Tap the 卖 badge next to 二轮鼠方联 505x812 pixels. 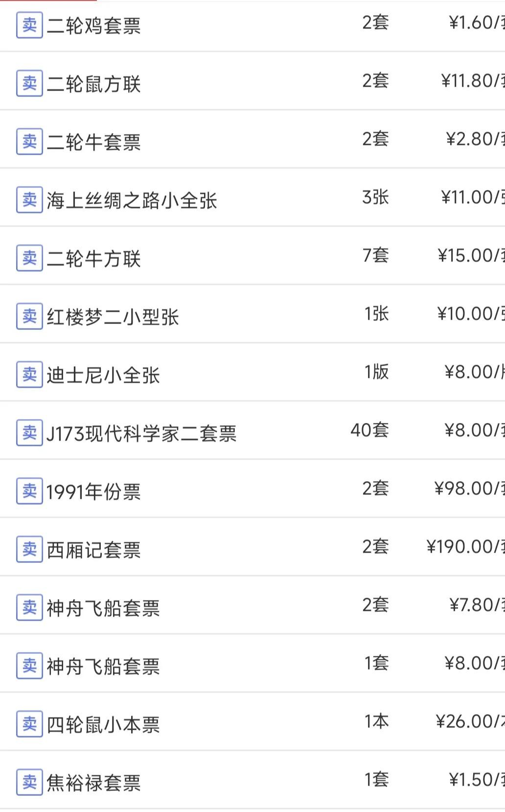29,83
